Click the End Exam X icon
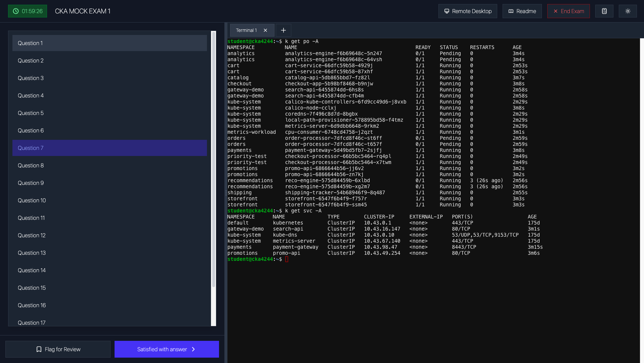 (555, 11)
